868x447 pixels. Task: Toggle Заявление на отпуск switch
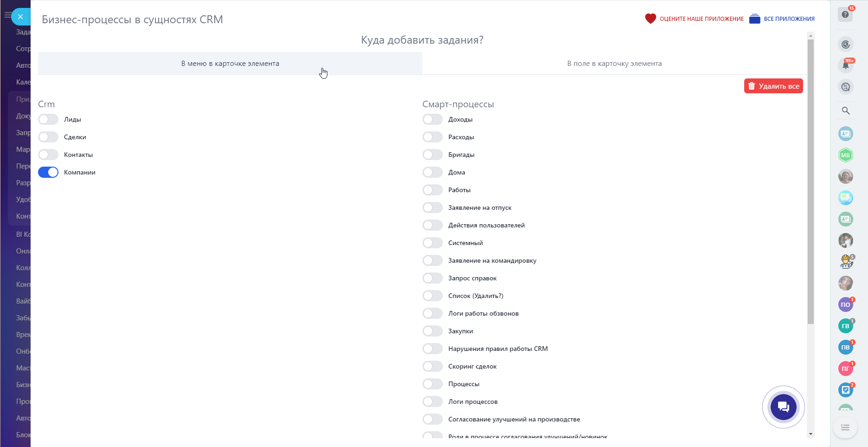click(x=433, y=207)
